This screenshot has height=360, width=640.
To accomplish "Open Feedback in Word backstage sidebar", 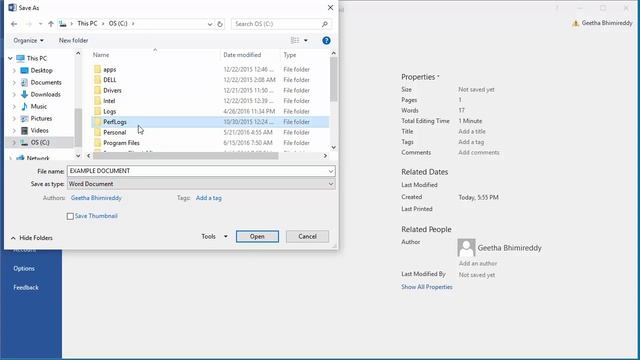I will point(26,288).
